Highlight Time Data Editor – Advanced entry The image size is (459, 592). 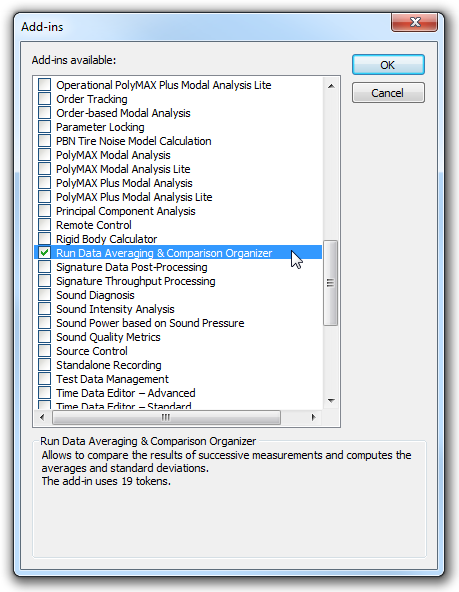point(126,393)
